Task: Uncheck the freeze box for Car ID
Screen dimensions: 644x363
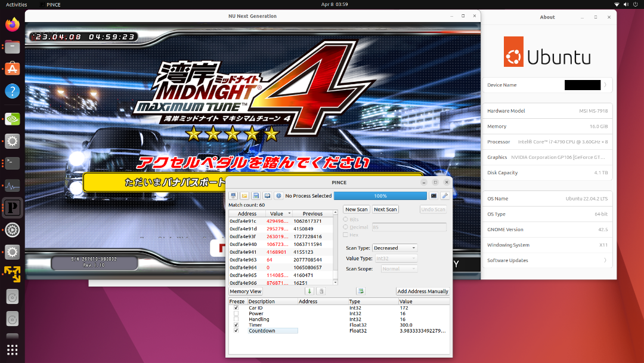Action: [x=236, y=308]
